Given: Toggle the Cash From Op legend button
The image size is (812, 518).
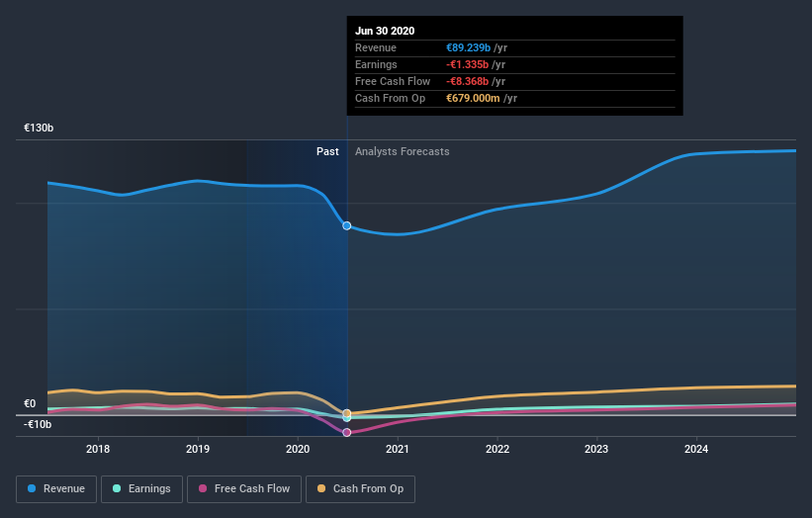Looking at the screenshot, I should point(360,489).
